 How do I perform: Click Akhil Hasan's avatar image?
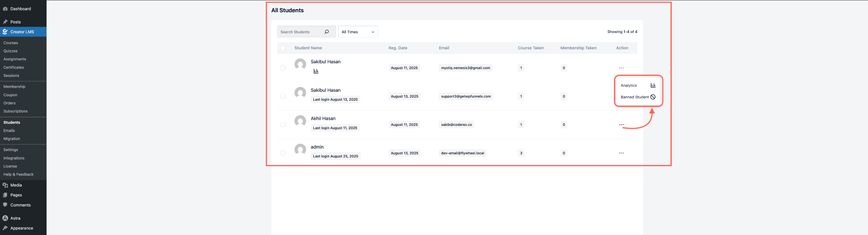[300, 121]
